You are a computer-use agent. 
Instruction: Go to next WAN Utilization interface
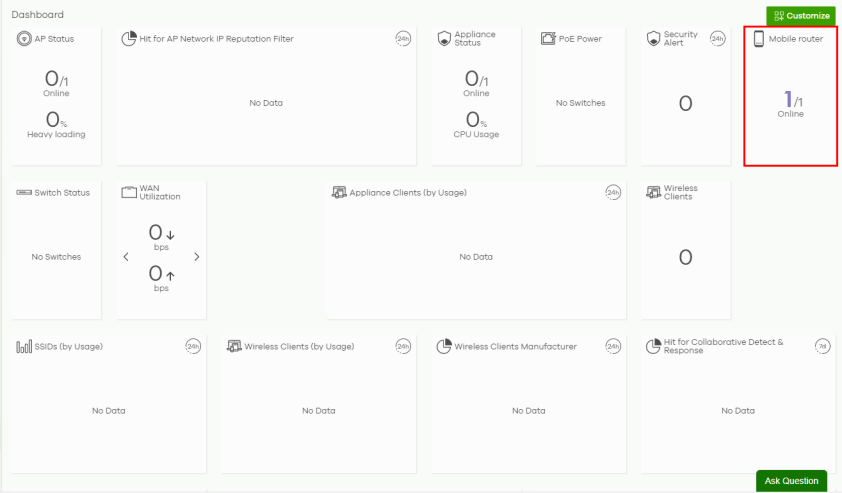click(196, 257)
